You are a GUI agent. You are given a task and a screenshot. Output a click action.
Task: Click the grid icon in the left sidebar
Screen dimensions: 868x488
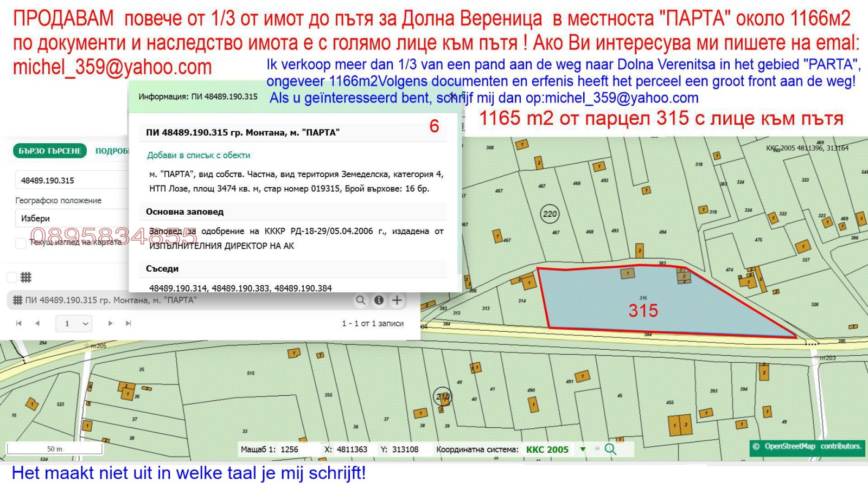[25, 277]
